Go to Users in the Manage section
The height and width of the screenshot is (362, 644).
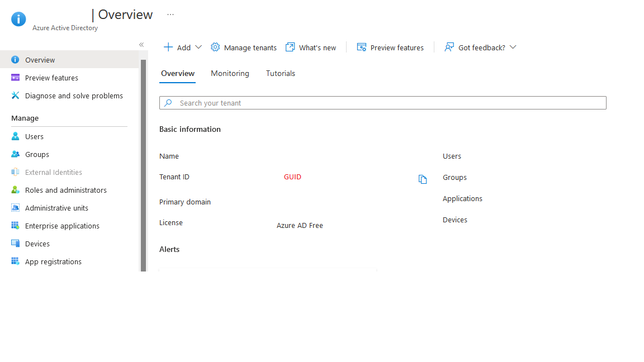(69, 136)
